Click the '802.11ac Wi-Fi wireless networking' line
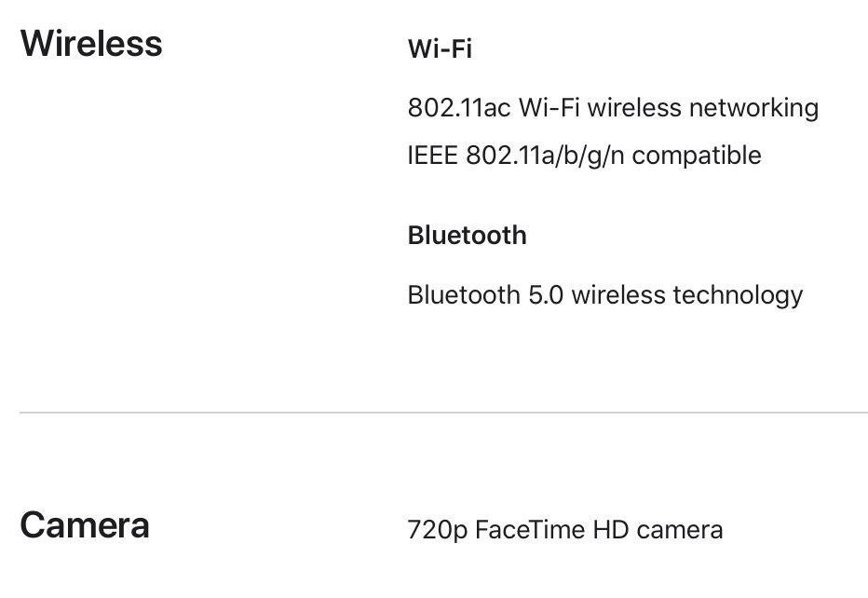868x598 pixels. (613, 108)
